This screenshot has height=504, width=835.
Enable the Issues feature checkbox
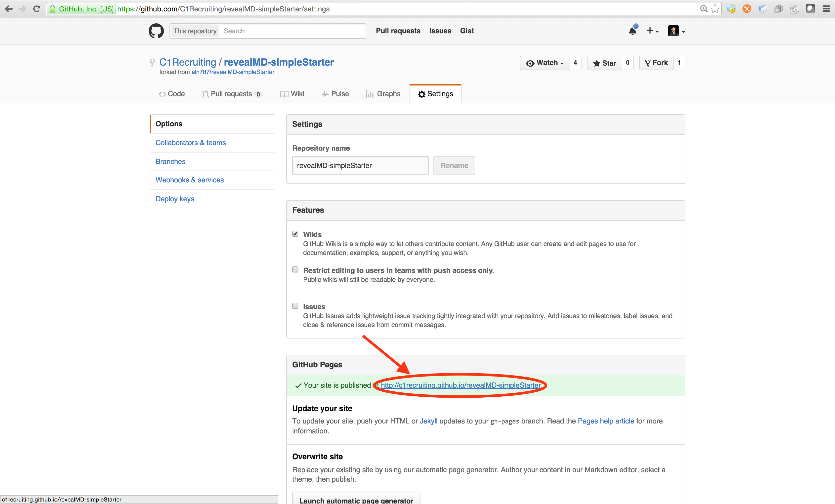[295, 306]
